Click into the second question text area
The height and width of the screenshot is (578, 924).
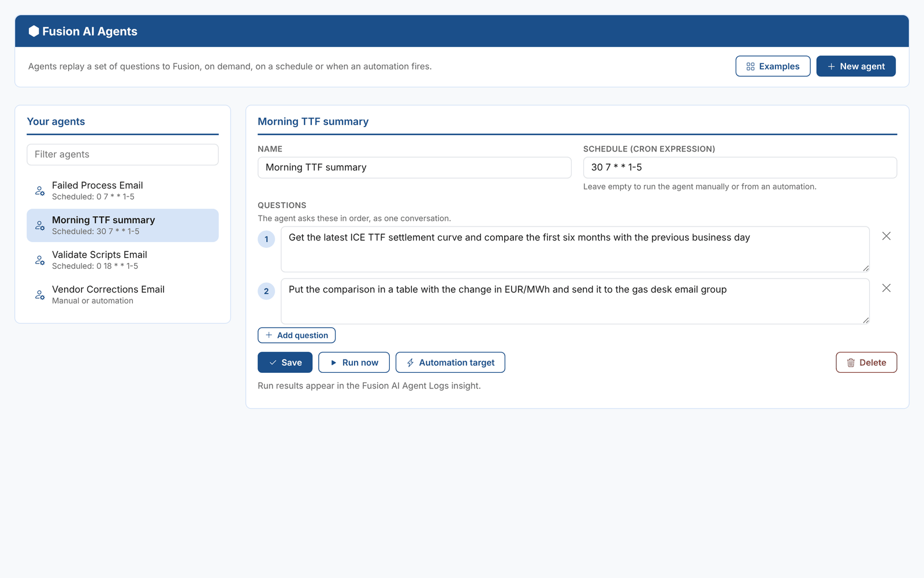tap(575, 301)
